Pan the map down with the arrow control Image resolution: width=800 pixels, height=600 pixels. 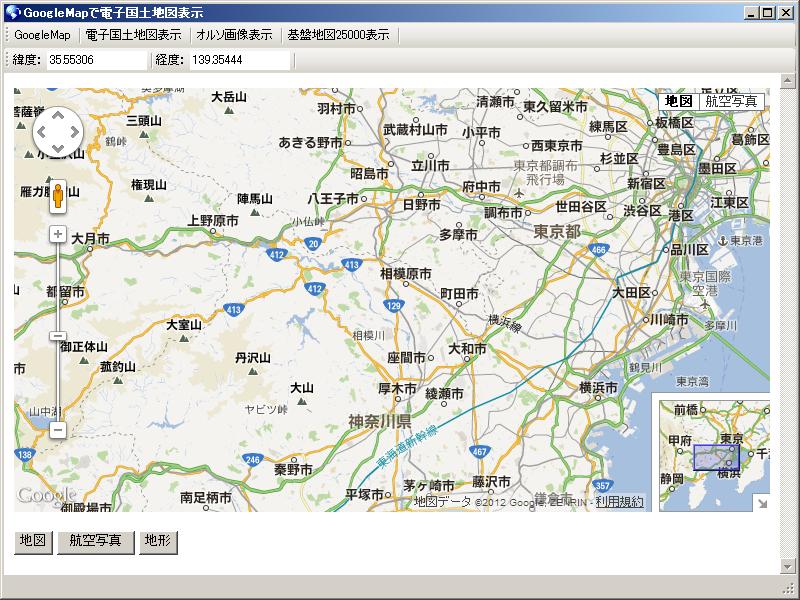58,149
